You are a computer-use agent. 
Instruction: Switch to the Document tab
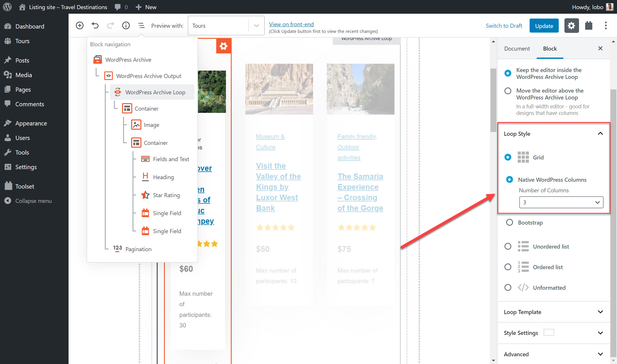tap(517, 49)
